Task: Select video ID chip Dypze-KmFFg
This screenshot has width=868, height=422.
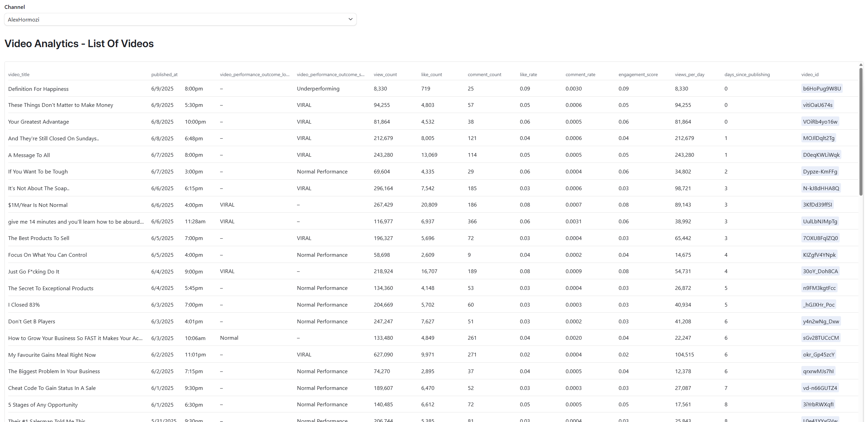Action: [x=820, y=171]
